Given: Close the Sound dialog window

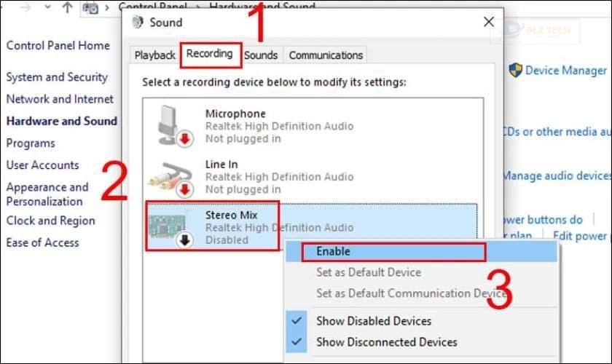Looking at the screenshot, I should [489, 22].
